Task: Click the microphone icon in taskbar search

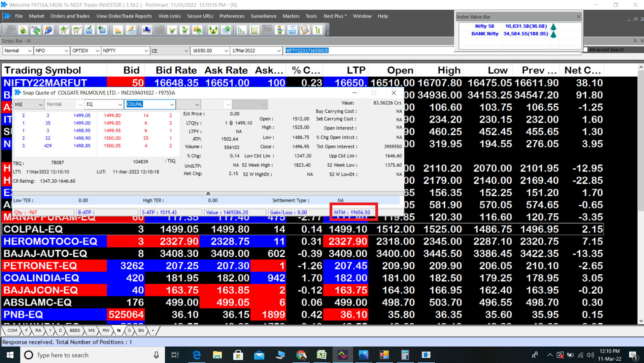Action: click(x=156, y=355)
